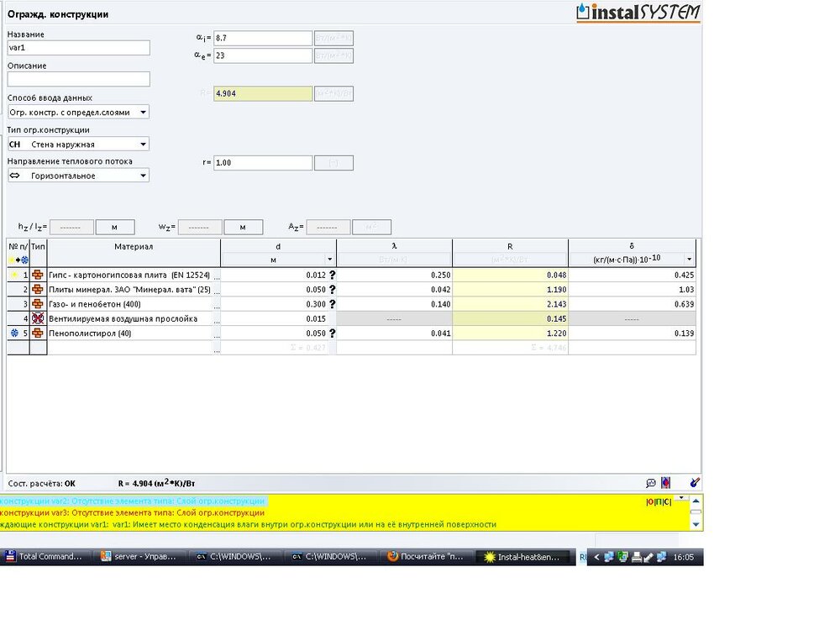Click question mark beside Плиты минерал. thickness
The width and height of the screenshot is (840, 630).
point(332,289)
